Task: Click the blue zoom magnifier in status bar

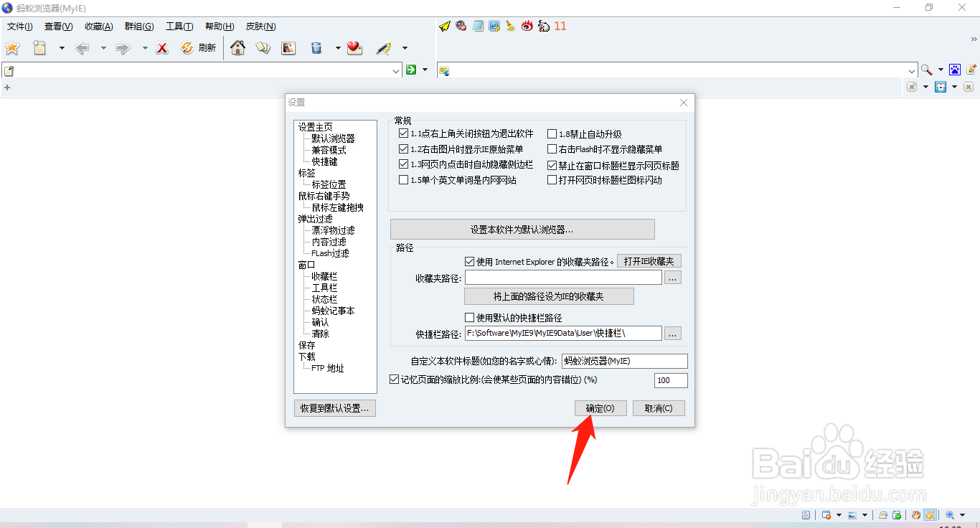Action: point(950,515)
